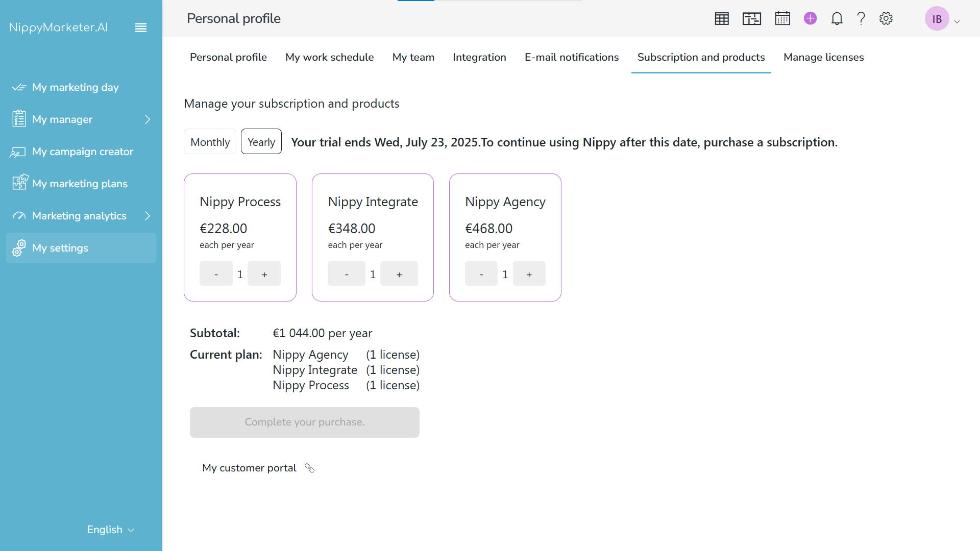The width and height of the screenshot is (980, 551).
Task: Select Subscription and products tab
Action: click(701, 57)
